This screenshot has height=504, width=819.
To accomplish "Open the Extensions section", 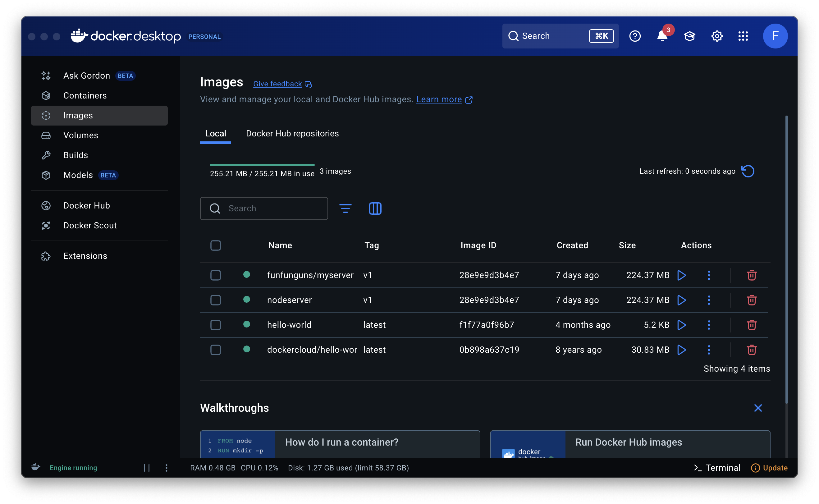I will (x=99, y=256).
